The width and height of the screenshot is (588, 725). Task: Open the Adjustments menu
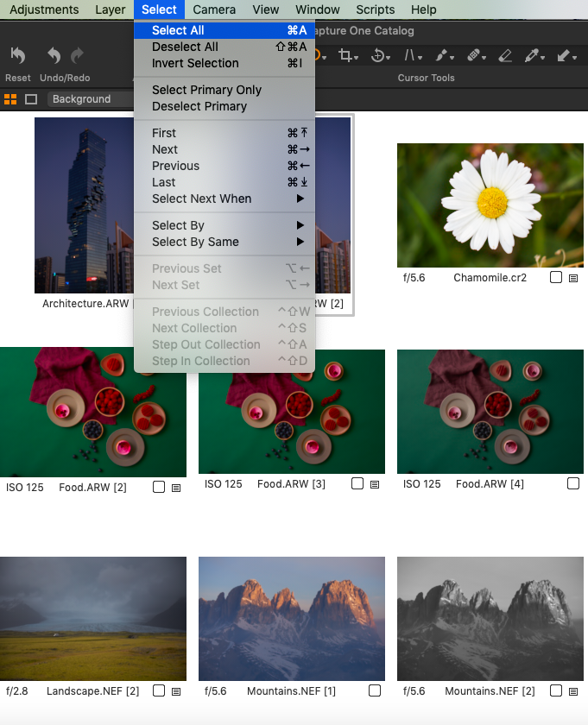pyautogui.click(x=44, y=9)
